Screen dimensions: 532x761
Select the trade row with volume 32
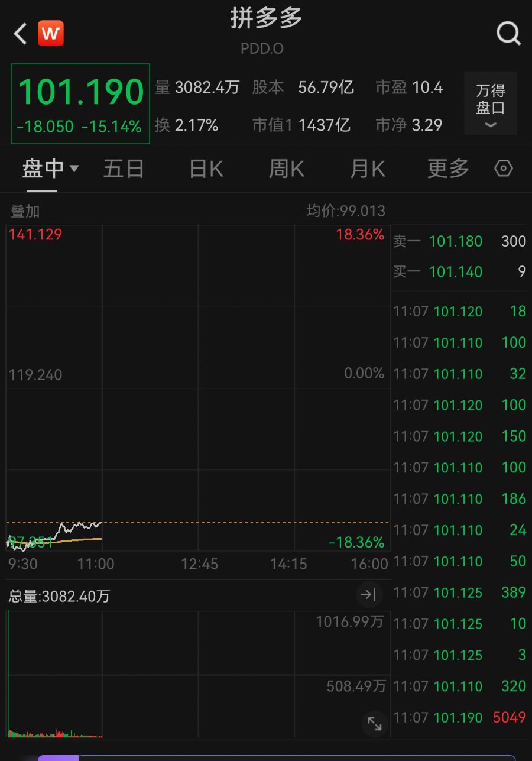pos(460,374)
